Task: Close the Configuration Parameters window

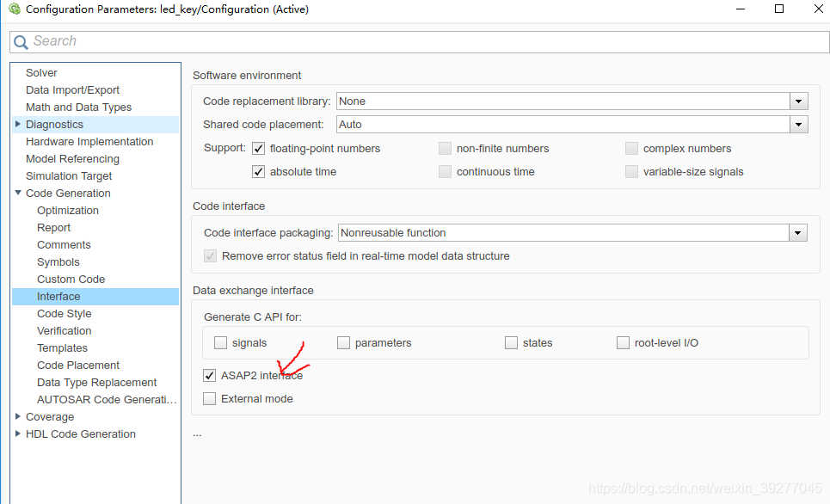Action: (818, 9)
